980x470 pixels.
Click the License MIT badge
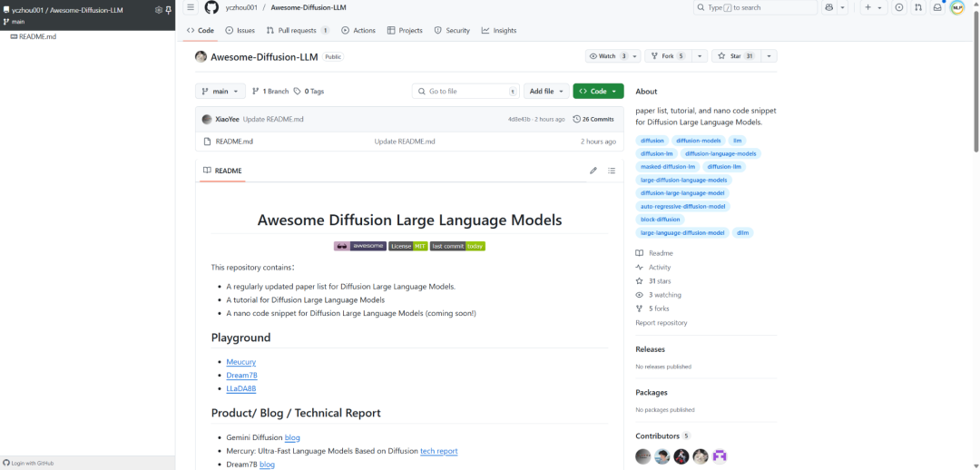coord(407,246)
